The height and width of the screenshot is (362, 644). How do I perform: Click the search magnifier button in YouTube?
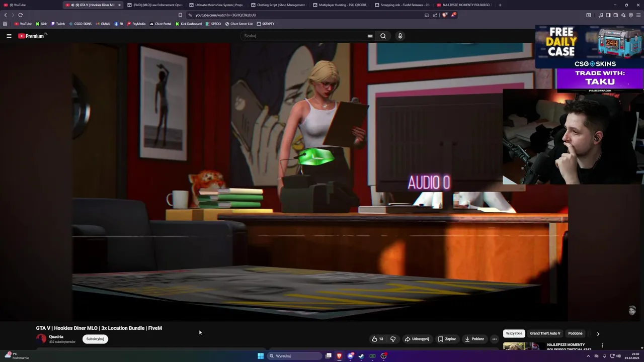[383, 36]
